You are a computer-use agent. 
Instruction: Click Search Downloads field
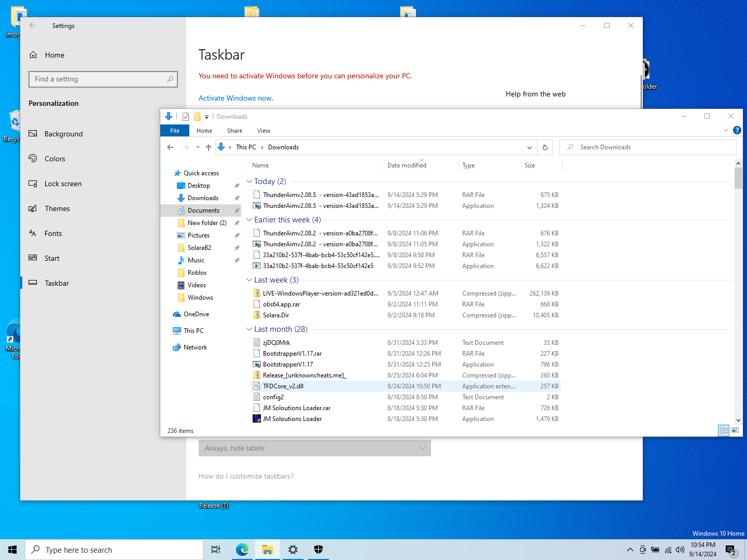click(648, 147)
